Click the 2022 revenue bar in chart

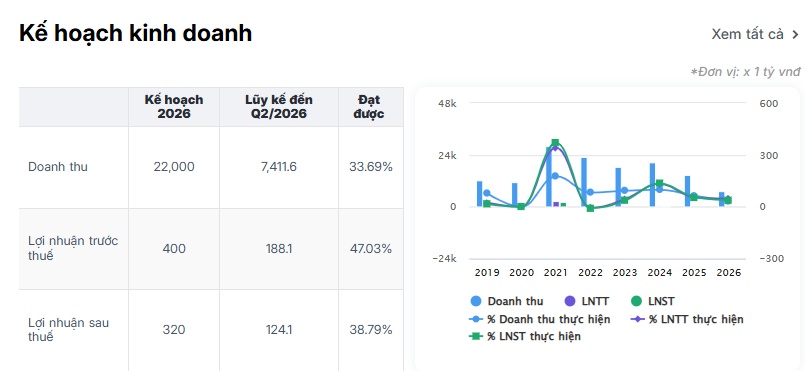point(584,182)
